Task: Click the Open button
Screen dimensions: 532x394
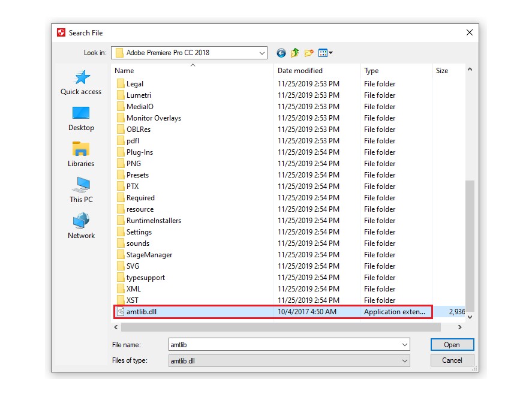Action: pos(452,345)
